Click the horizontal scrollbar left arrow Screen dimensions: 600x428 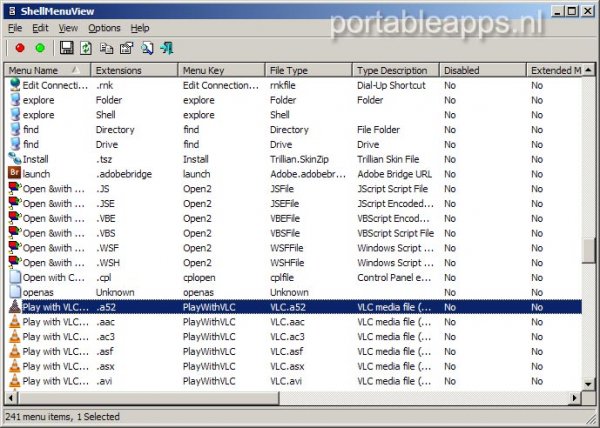[x=11, y=398]
